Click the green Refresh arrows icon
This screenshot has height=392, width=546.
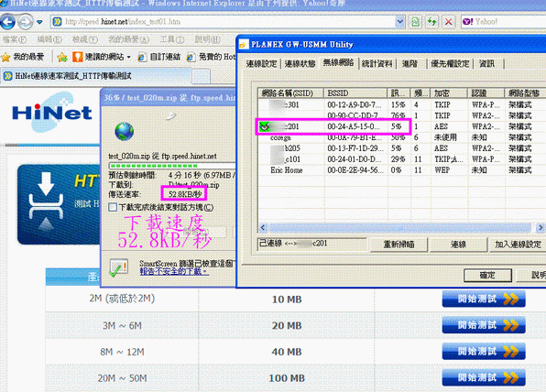(x=431, y=22)
